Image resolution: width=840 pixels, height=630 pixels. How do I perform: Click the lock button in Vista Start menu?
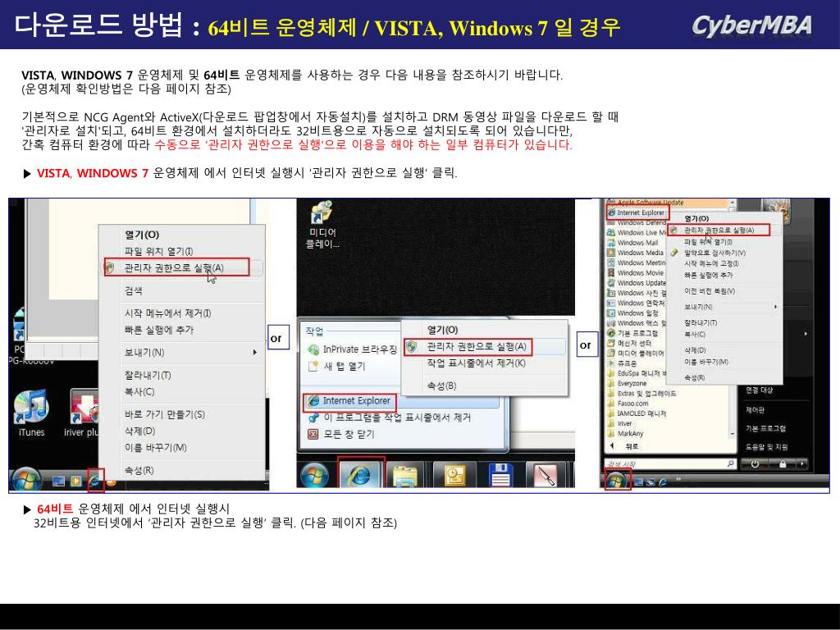coord(783,464)
